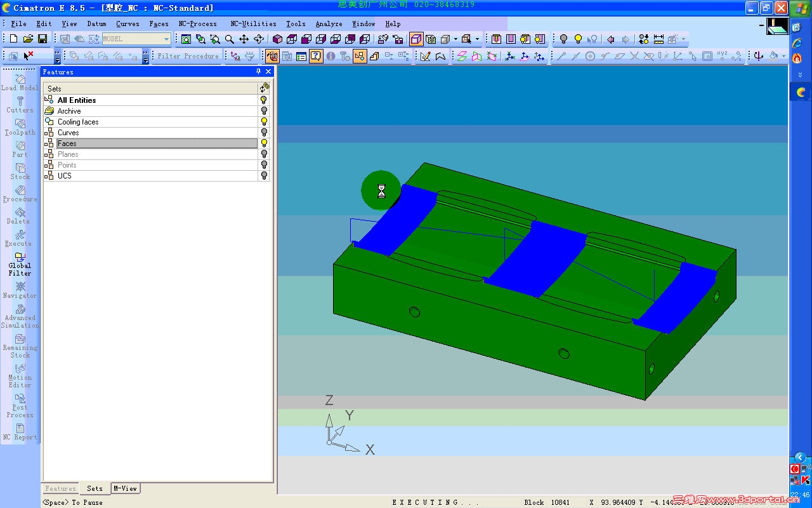The width and height of the screenshot is (812, 508).
Task: Click the green parallel plane icon
Action: click(462, 56)
